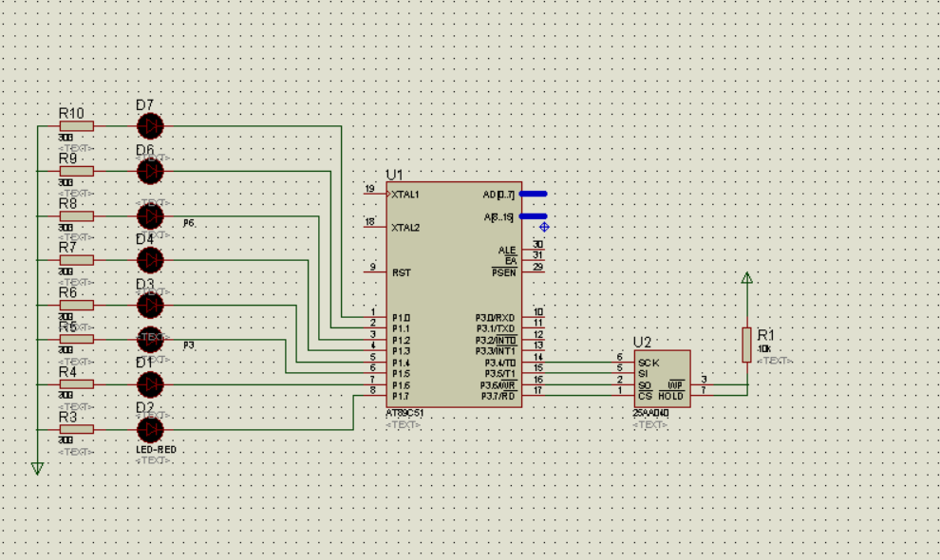The image size is (940, 560).
Task: Click the P6 wire label
Action: tap(189, 223)
